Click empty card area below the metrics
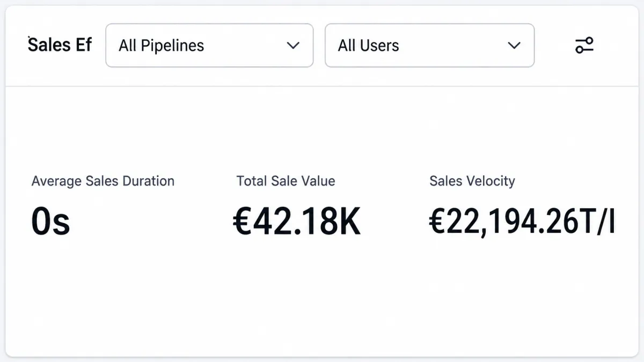This screenshot has height=362, width=644. 322,300
